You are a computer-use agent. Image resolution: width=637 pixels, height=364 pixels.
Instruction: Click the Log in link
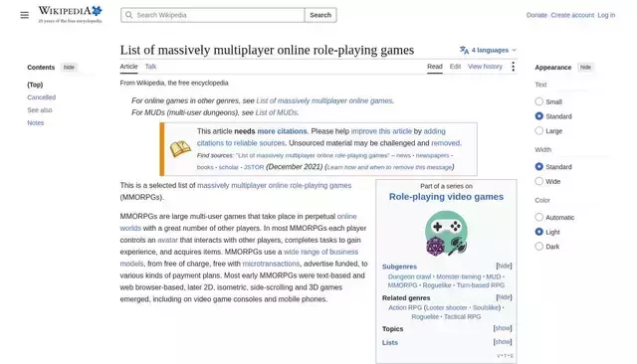click(x=606, y=15)
